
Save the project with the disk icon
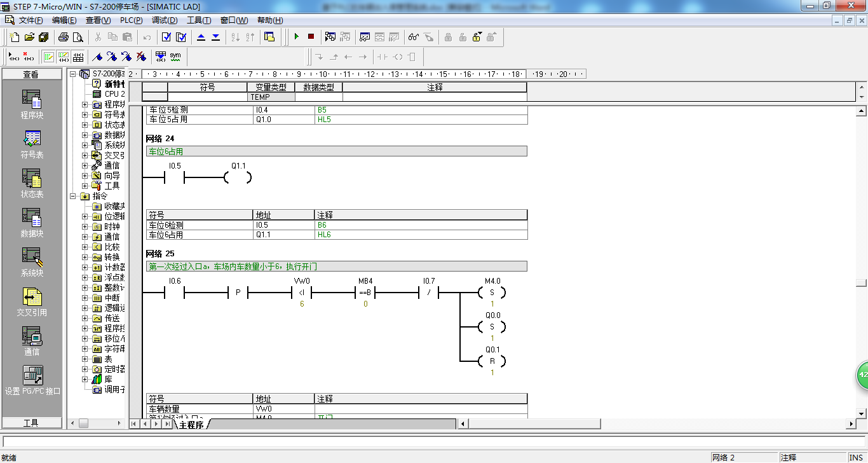[43, 37]
